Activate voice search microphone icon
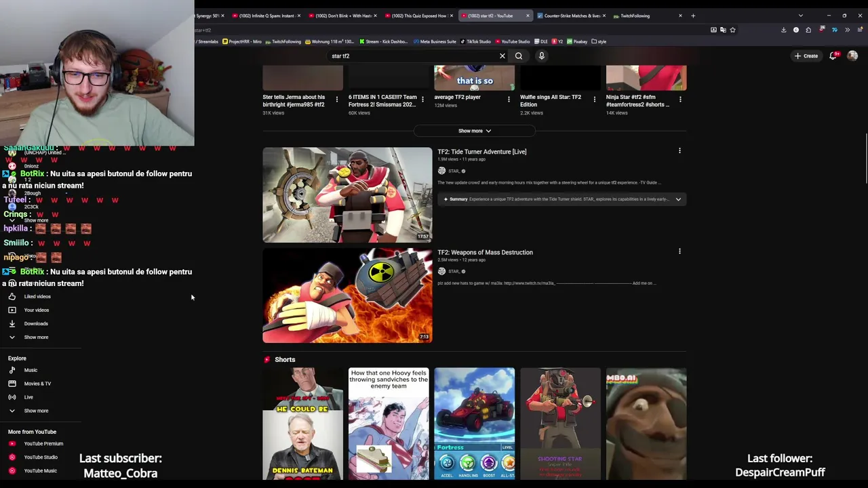The width and height of the screenshot is (868, 488). click(542, 56)
